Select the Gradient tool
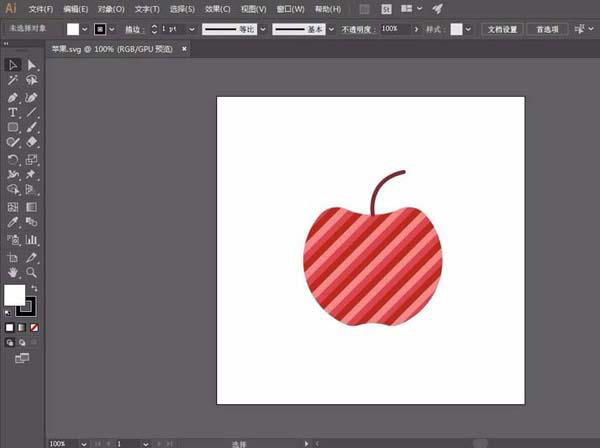 31,207
